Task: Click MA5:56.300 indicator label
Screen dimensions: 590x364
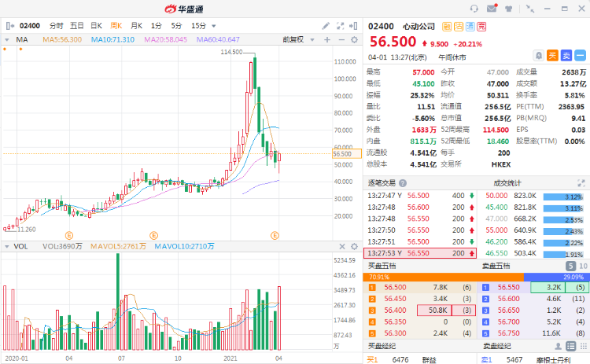Action: (x=62, y=39)
